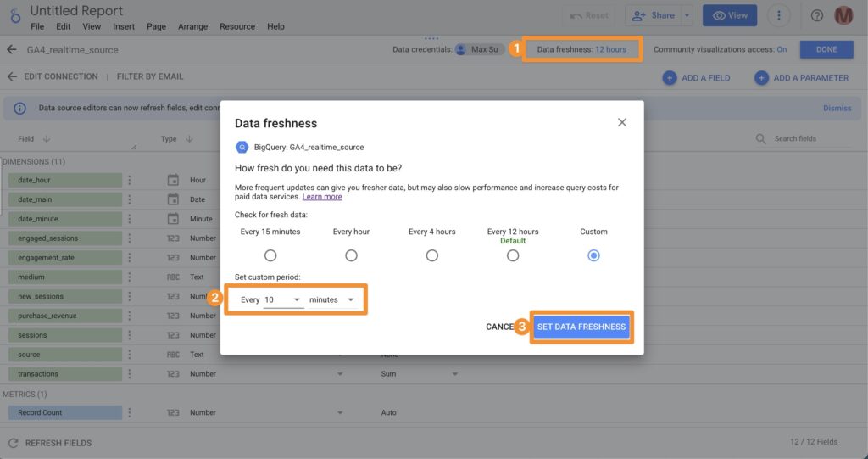Click the refresh fields icon
The height and width of the screenshot is (459, 868).
pos(13,443)
